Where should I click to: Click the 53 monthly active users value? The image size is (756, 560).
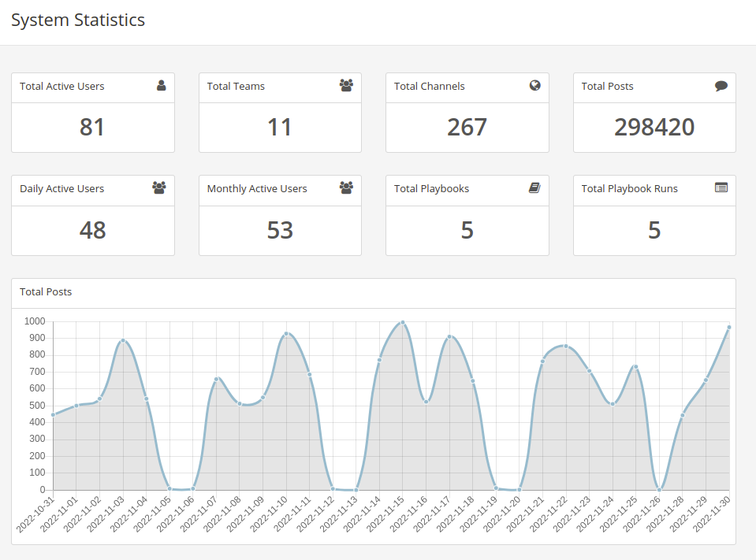(280, 230)
